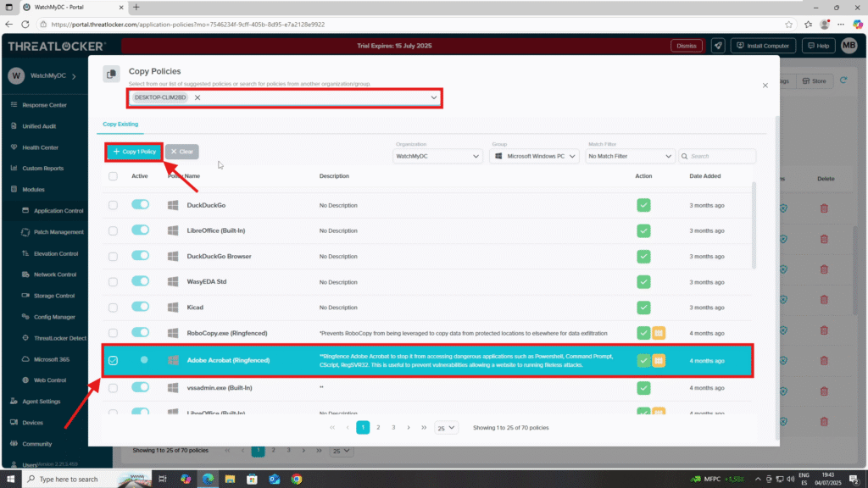Open Health Center in the sidebar
Viewport: 868px width, 488px height.
click(x=40, y=147)
